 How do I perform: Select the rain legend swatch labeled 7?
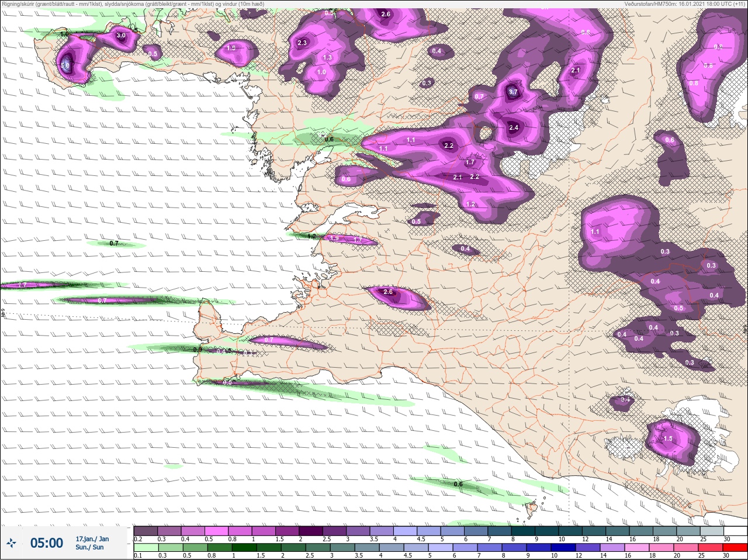489,548
